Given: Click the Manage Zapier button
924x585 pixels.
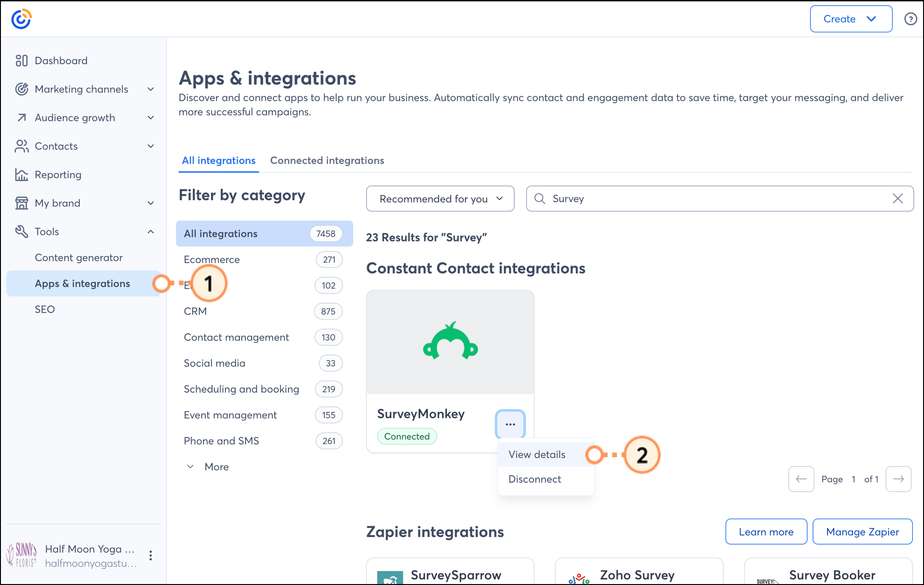Looking at the screenshot, I should 862,532.
